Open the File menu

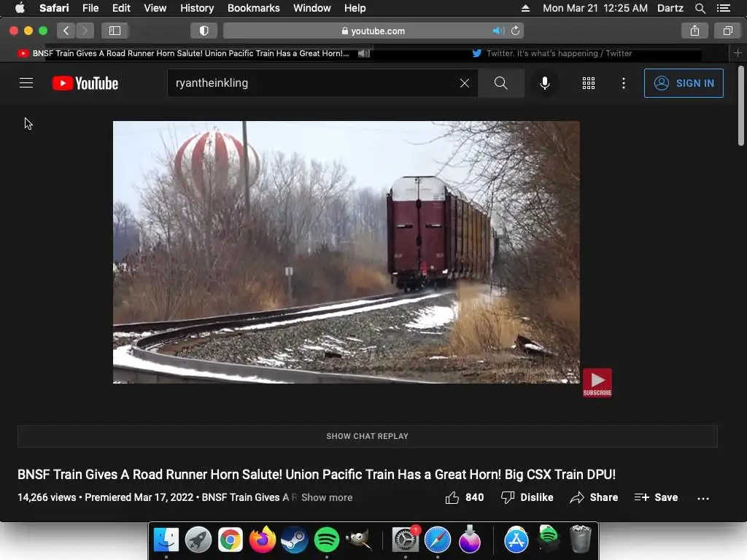[x=90, y=8]
